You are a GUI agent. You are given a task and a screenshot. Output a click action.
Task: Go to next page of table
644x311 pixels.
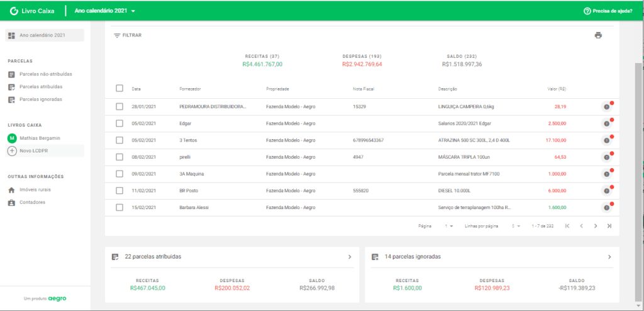tap(595, 226)
